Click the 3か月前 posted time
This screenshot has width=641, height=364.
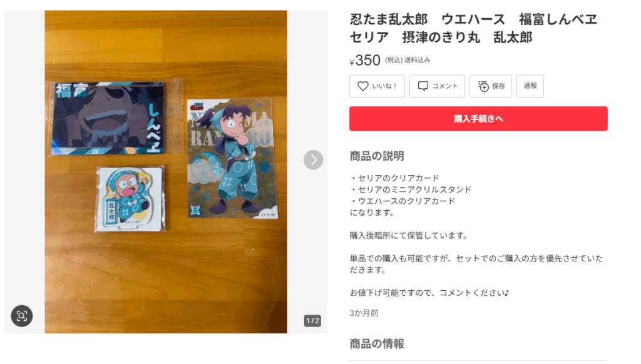tap(364, 313)
